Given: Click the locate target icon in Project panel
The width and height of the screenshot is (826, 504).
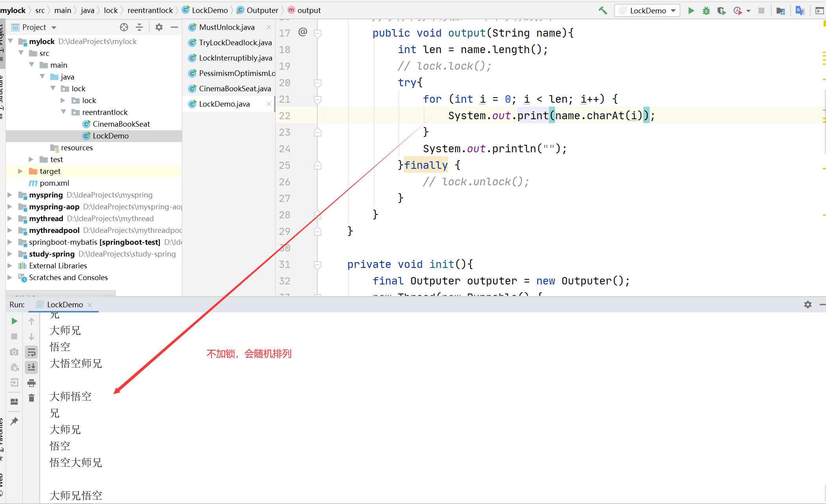Looking at the screenshot, I should point(124,27).
